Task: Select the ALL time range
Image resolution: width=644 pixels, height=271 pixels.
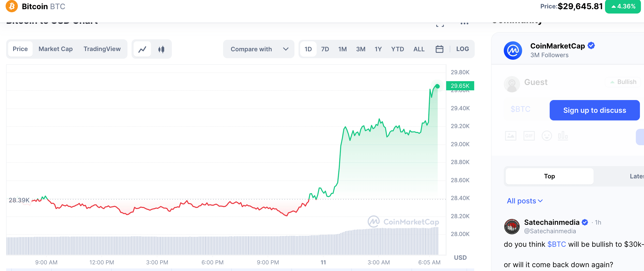Action: tap(419, 49)
